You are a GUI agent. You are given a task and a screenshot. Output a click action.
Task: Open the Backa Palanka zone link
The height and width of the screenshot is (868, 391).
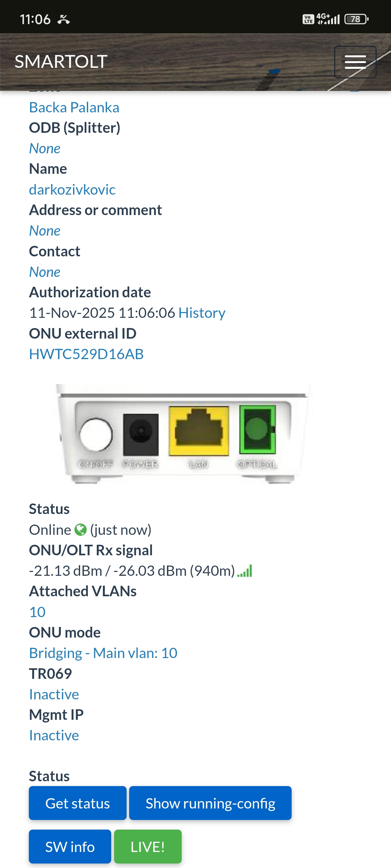(x=74, y=108)
